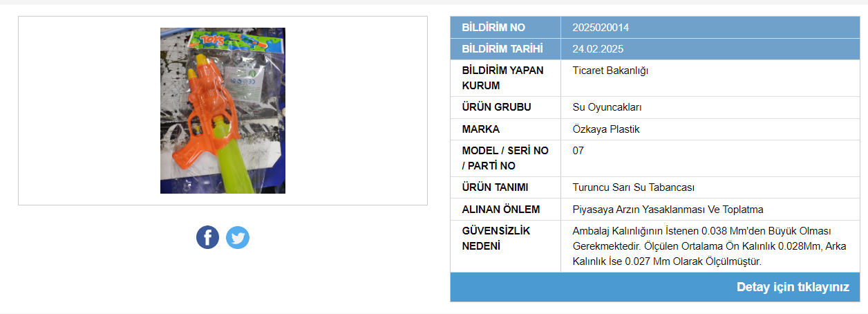Select the model value 07

click(578, 151)
